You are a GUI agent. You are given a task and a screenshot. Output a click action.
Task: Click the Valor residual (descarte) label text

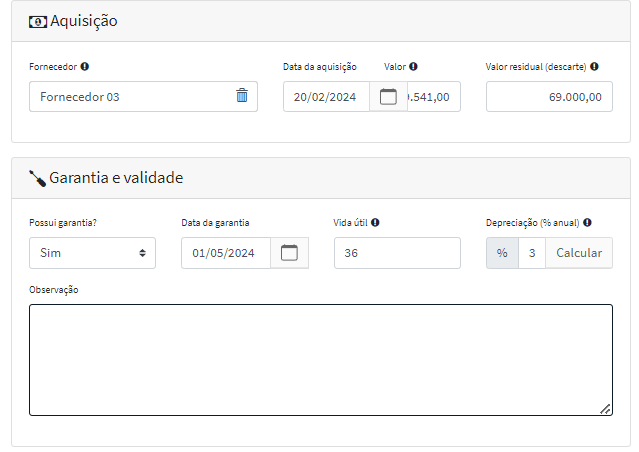pos(536,67)
